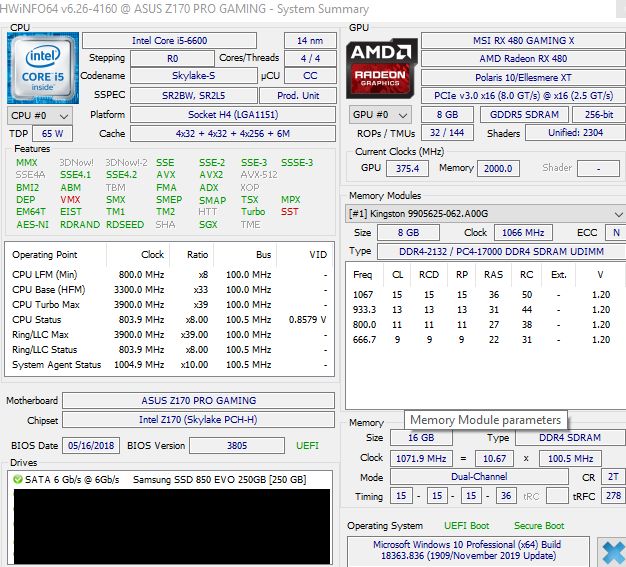Viewport: 626px width, 567px height.
Task: Click the 05/16/2018 BIOS date field
Action: click(x=91, y=446)
